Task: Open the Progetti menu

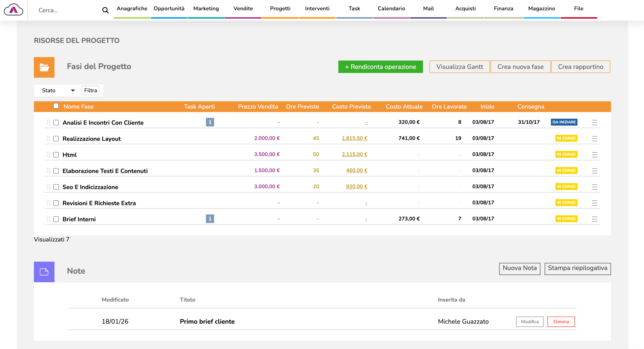Action: (x=280, y=9)
